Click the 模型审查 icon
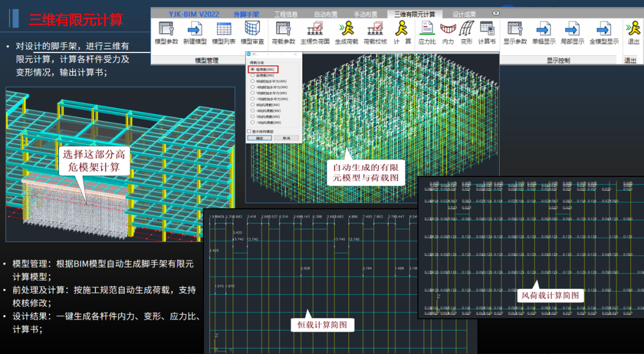 251,30
